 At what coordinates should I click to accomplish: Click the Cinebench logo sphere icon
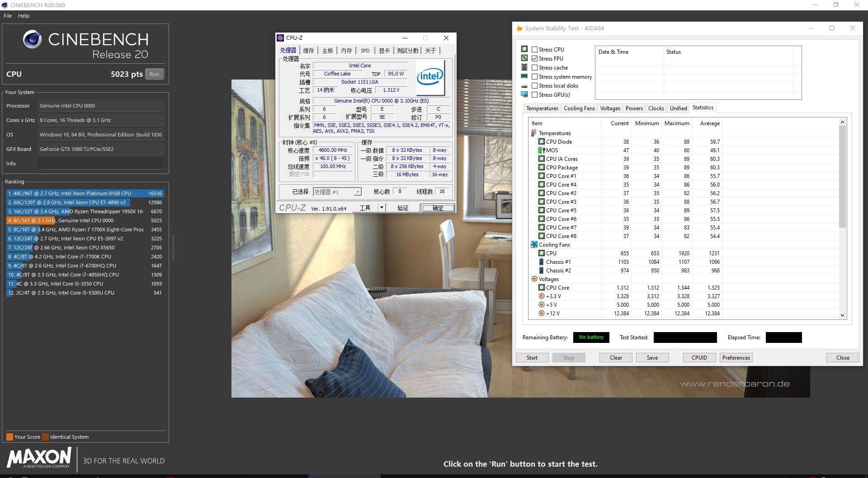[32, 39]
